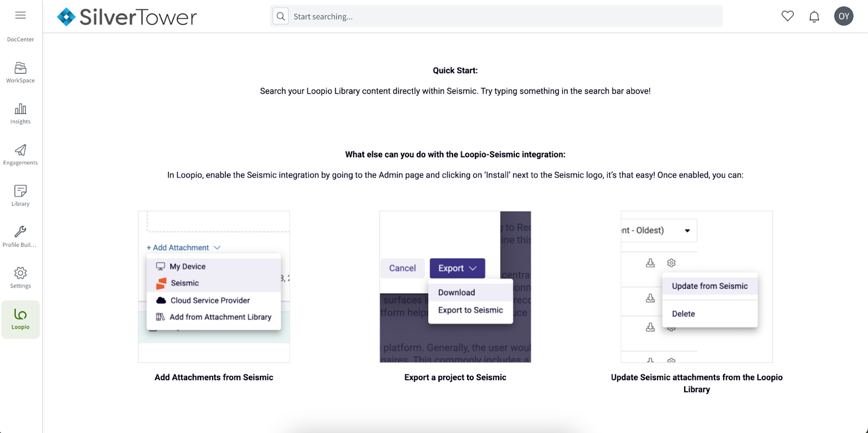Focus the Start searching field

(x=496, y=16)
